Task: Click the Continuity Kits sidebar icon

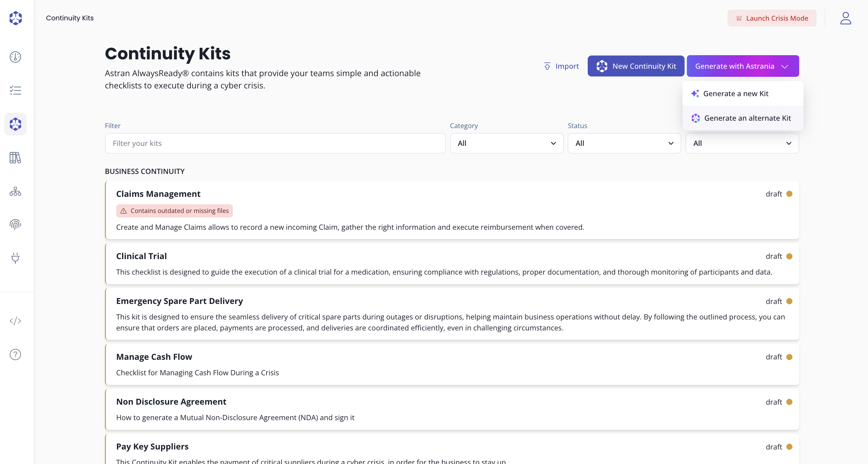Action: point(15,124)
